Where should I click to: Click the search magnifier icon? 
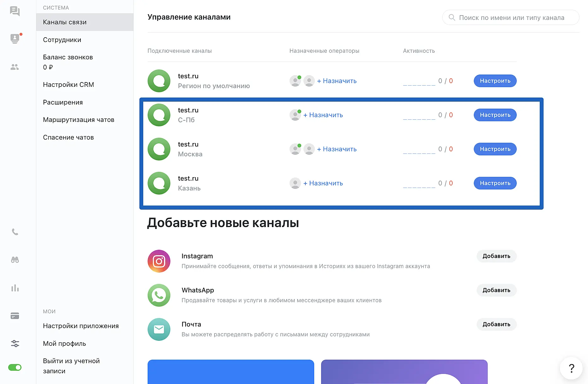point(452,17)
